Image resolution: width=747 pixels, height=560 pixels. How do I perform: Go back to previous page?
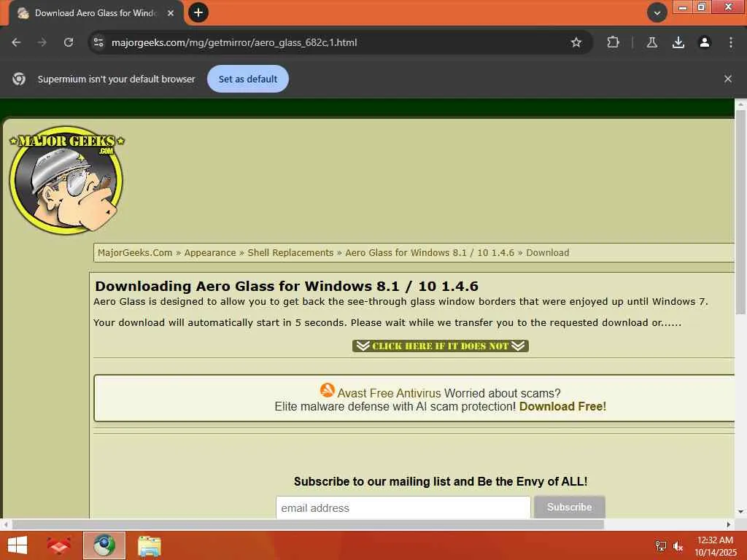(16, 42)
